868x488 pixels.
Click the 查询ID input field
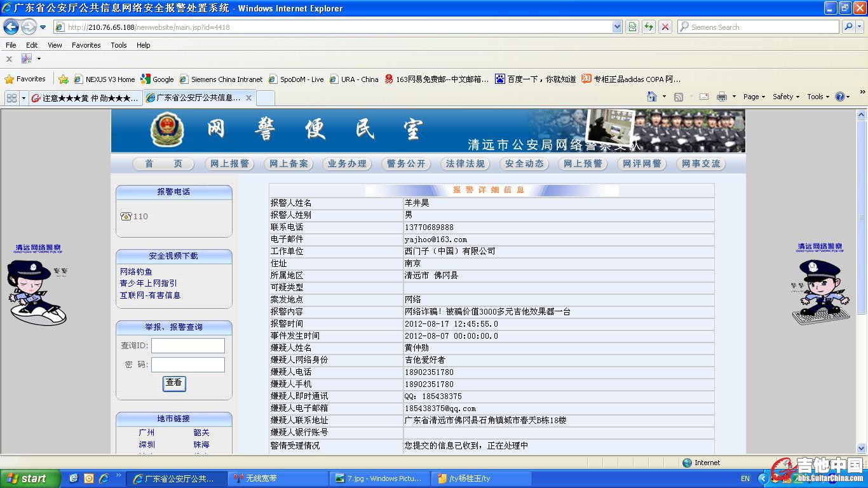pyautogui.click(x=187, y=346)
